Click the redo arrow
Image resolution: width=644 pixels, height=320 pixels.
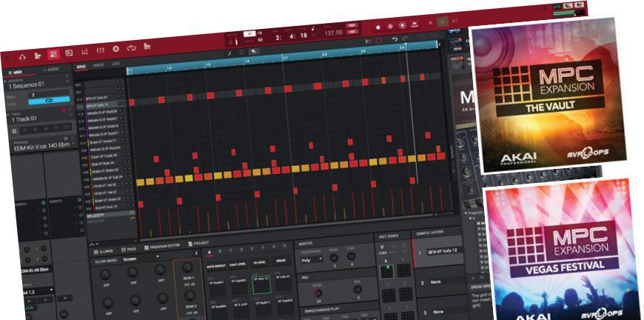(405, 39)
